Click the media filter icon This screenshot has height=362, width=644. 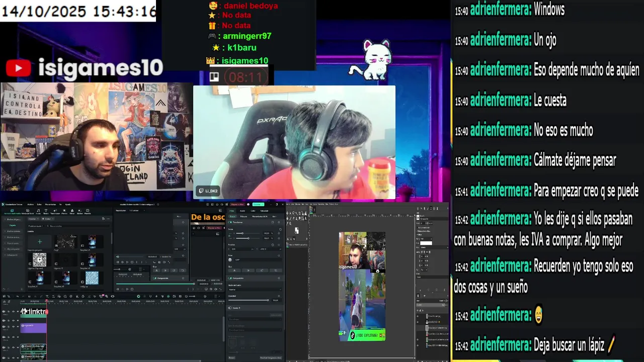point(104,219)
